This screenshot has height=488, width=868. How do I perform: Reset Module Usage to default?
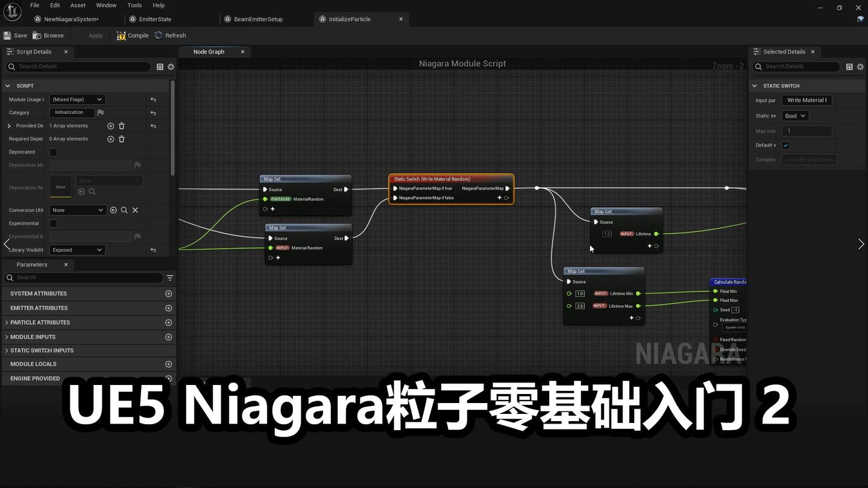coord(153,99)
